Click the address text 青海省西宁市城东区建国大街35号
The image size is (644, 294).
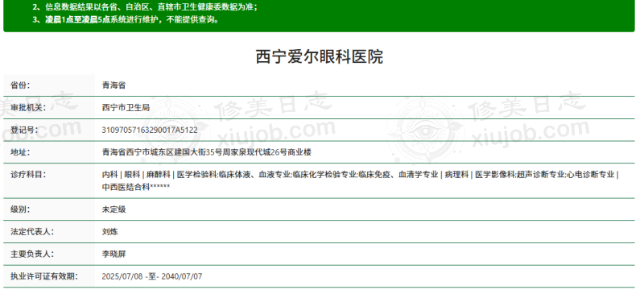[x=163, y=152]
